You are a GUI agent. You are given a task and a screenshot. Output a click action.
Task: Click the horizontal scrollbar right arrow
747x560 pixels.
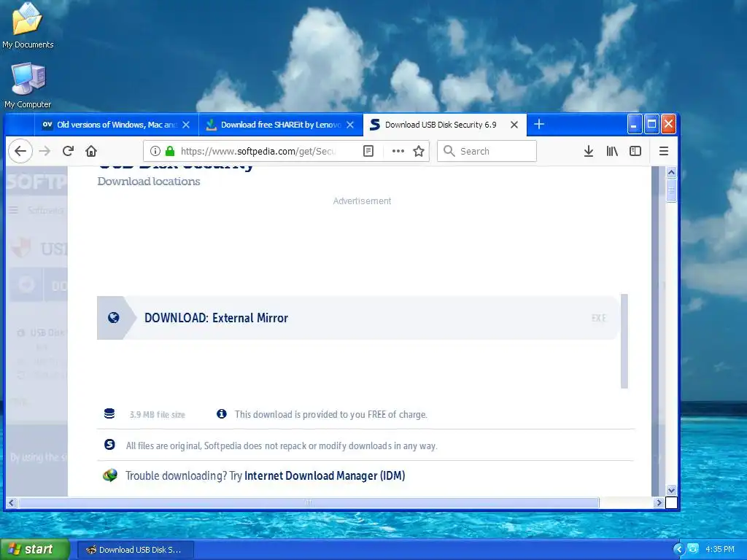pos(659,502)
